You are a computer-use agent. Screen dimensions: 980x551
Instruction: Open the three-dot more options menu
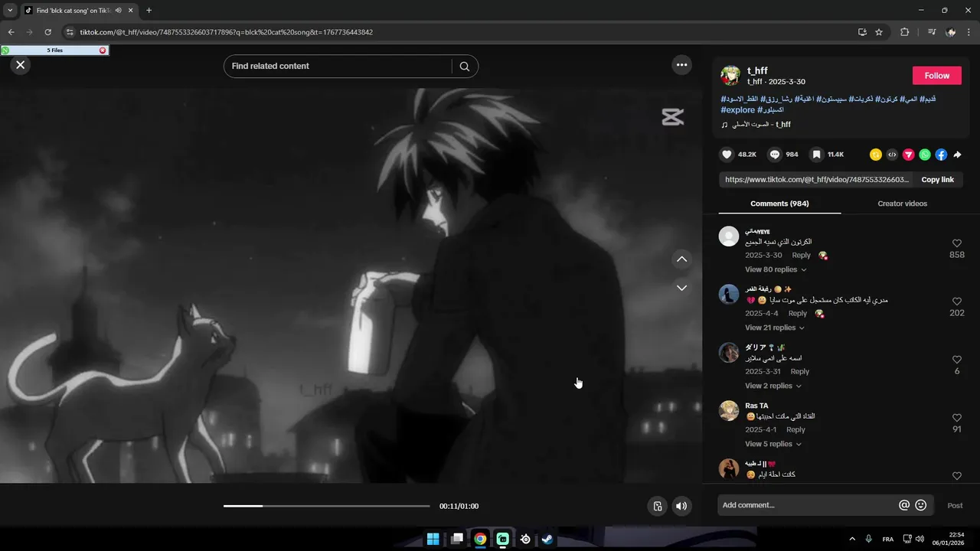[681, 65]
